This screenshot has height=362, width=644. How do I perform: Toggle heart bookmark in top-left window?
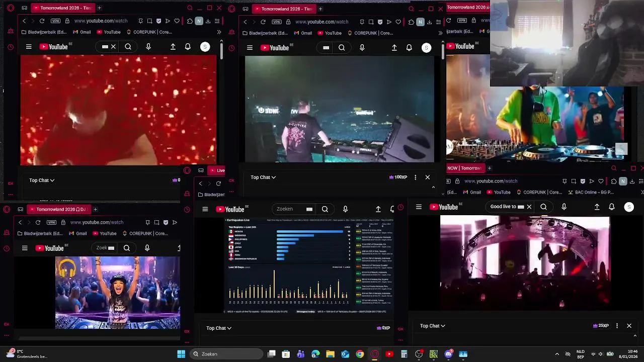point(177,21)
